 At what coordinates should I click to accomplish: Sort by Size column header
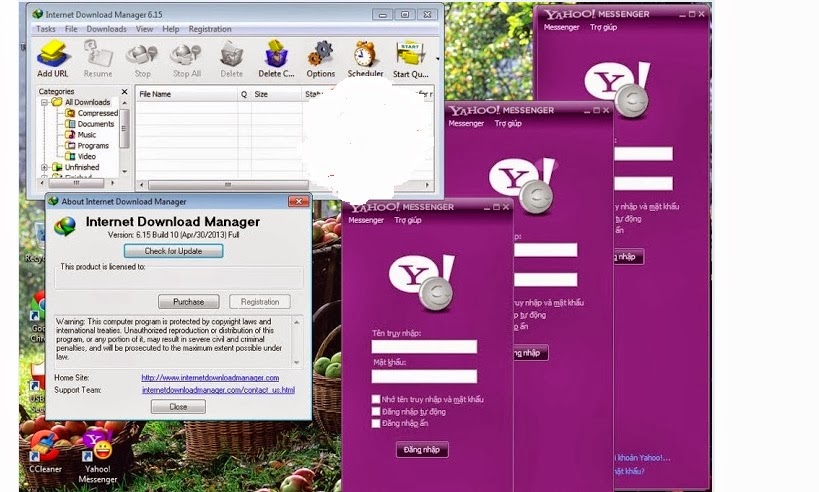coord(276,94)
